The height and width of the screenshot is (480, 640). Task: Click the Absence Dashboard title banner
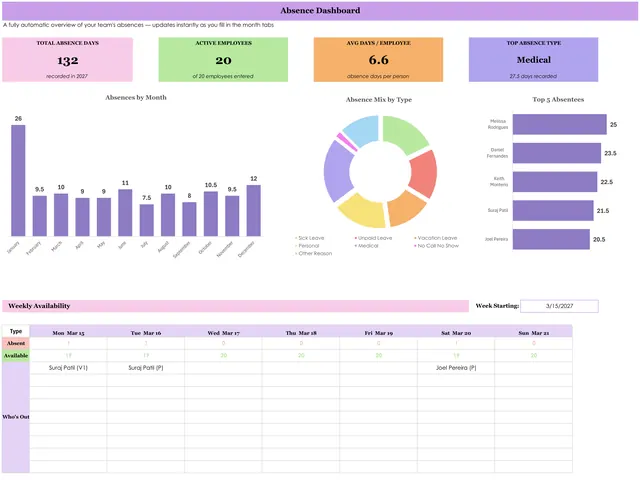[320, 11]
